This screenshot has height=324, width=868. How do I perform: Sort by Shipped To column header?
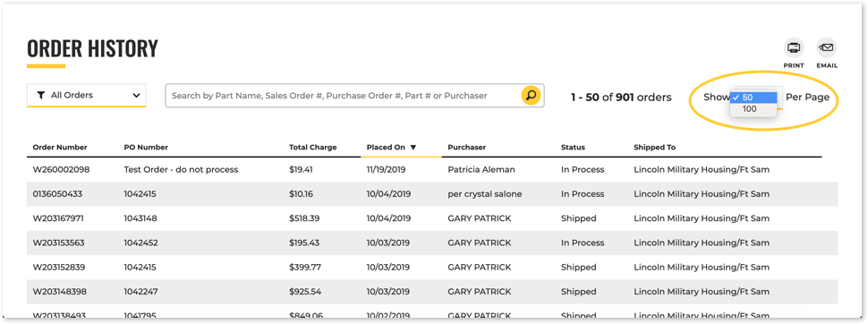[x=655, y=148]
